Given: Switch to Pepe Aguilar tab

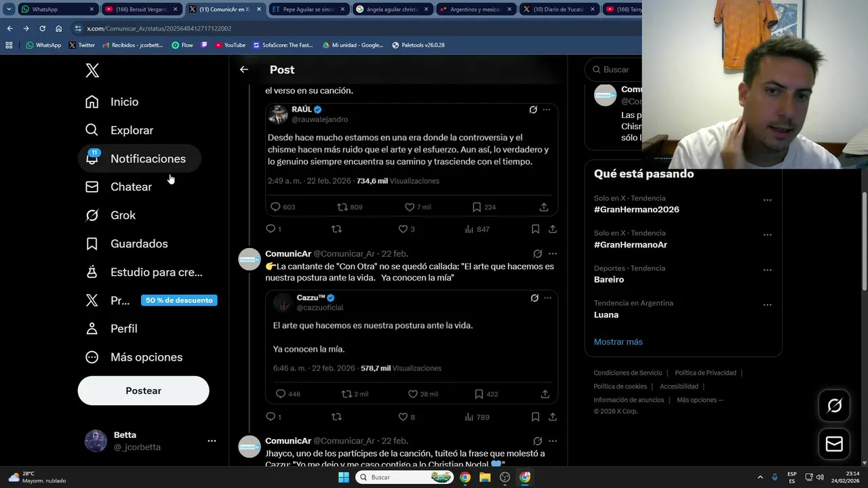Looking at the screenshot, I should pos(309,9).
